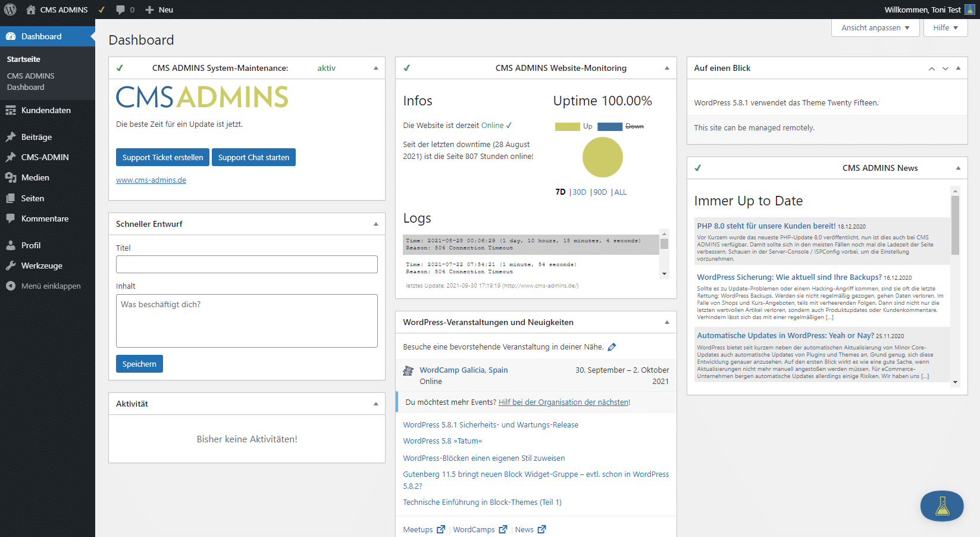Collapse Aktivität widget
This screenshot has width=980, height=537.
(375, 404)
